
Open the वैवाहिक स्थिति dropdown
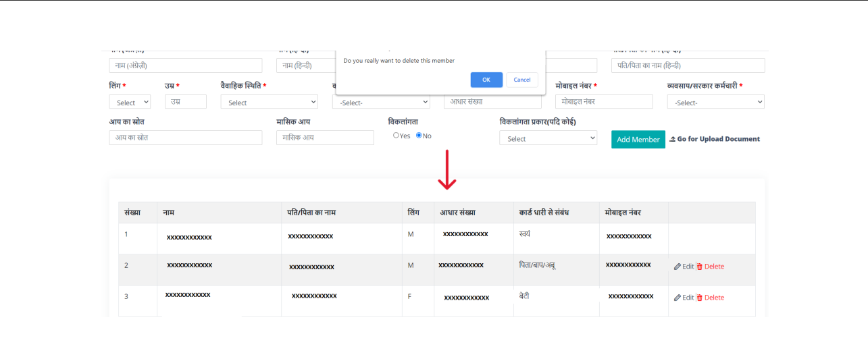pyautogui.click(x=269, y=103)
